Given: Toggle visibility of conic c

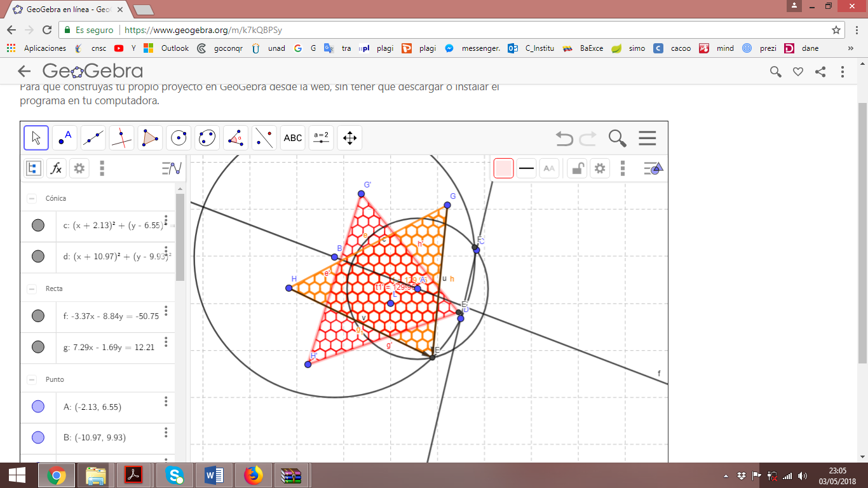Looking at the screenshot, I should (x=38, y=226).
